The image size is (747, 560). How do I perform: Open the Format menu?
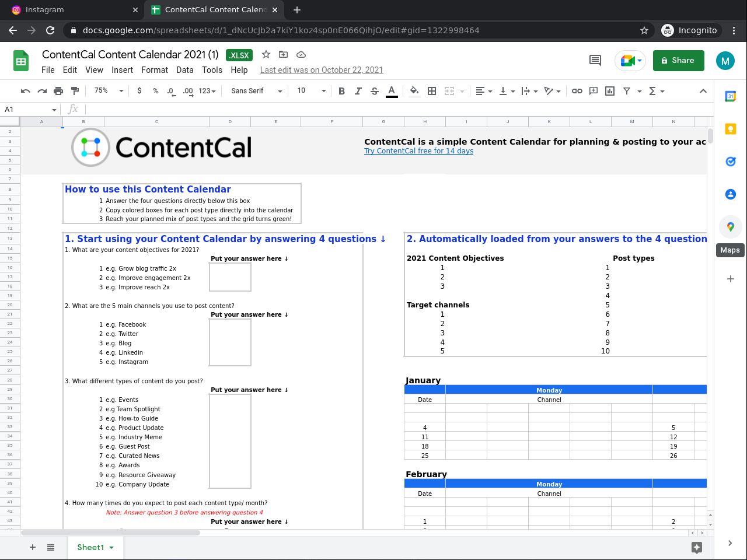click(154, 70)
